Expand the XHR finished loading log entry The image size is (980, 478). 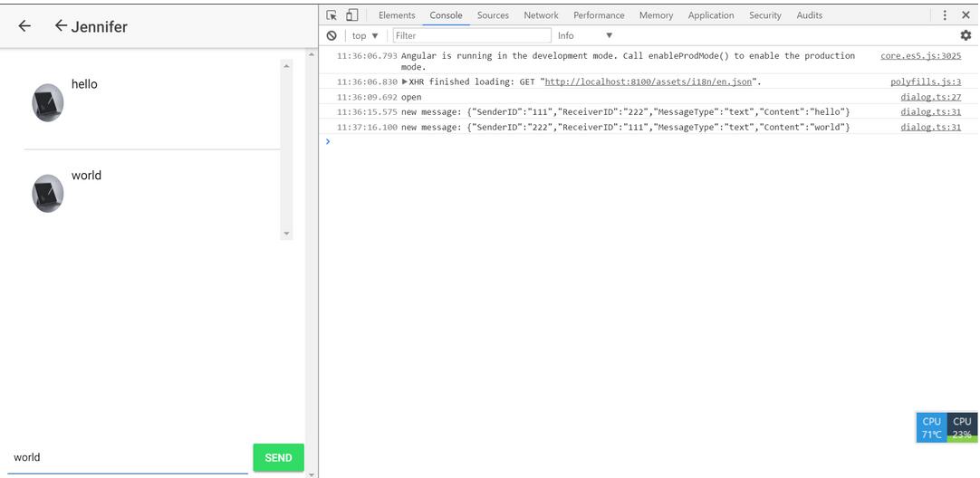point(405,82)
